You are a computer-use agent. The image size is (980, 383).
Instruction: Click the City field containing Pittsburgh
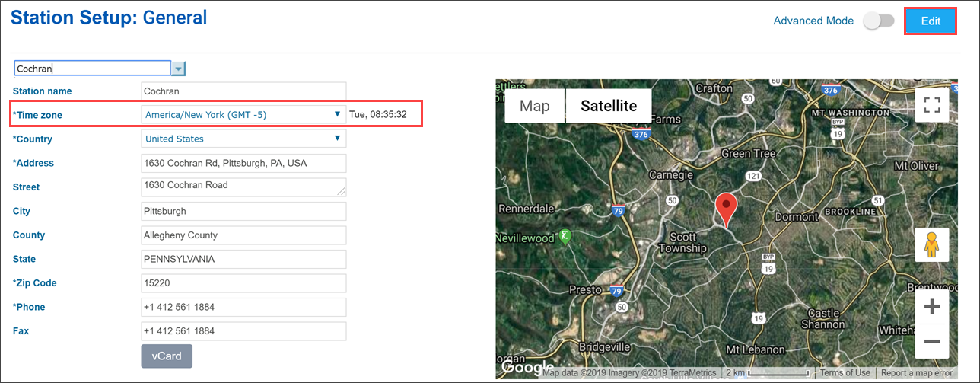(243, 211)
